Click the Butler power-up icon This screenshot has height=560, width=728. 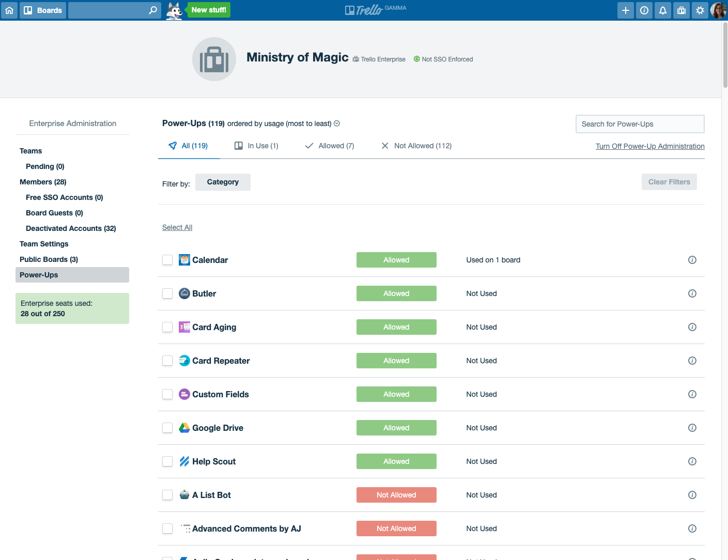click(x=184, y=293)
